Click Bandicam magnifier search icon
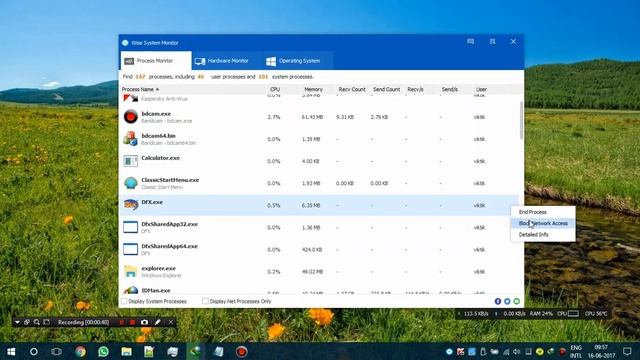The image size is (640, 360). coord(37,322)
